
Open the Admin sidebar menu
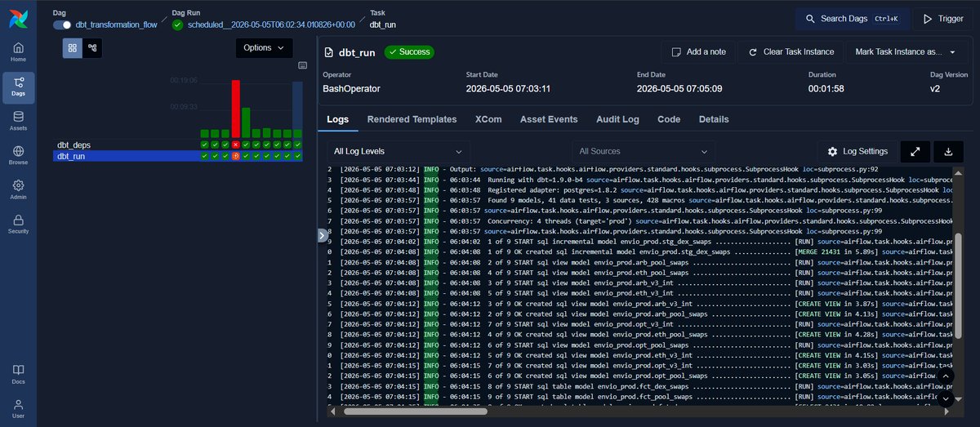18,189
